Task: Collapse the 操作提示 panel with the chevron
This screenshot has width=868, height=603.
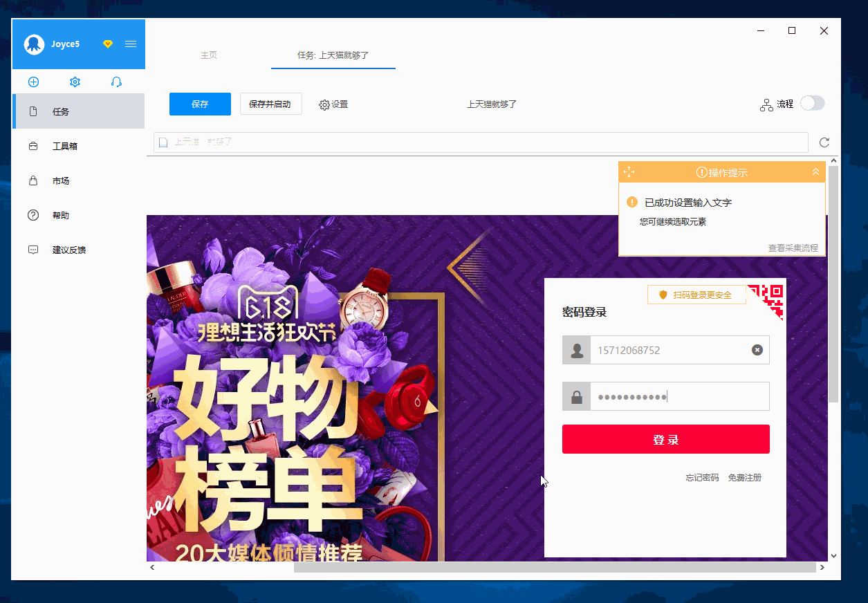Action: (x=815, y=172)
